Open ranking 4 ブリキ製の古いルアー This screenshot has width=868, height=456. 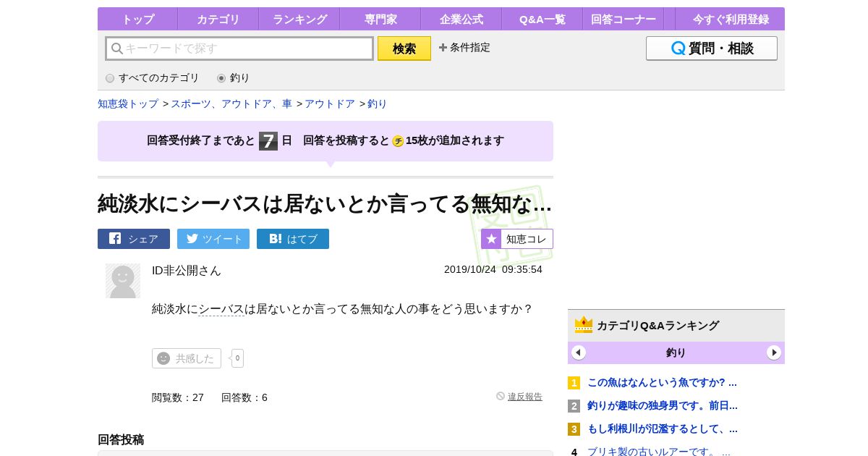pyautogui.click(x=659, y=452)
